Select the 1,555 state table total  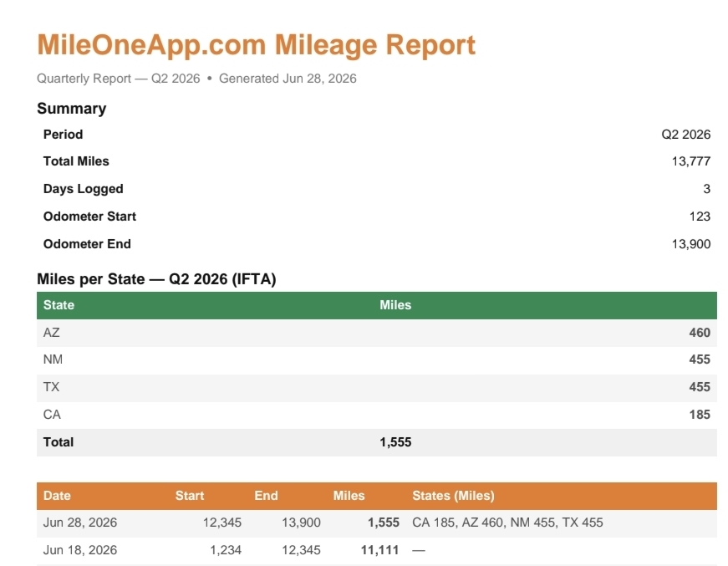point(395,442)
